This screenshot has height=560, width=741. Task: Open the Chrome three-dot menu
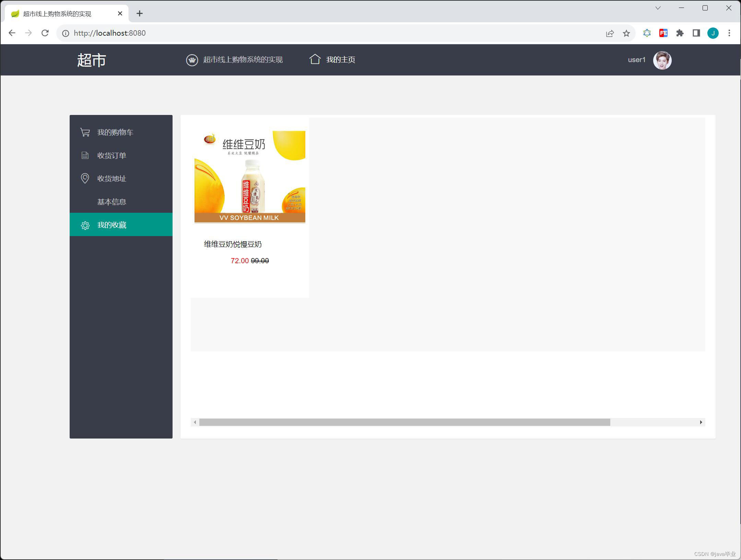point(729,33)
